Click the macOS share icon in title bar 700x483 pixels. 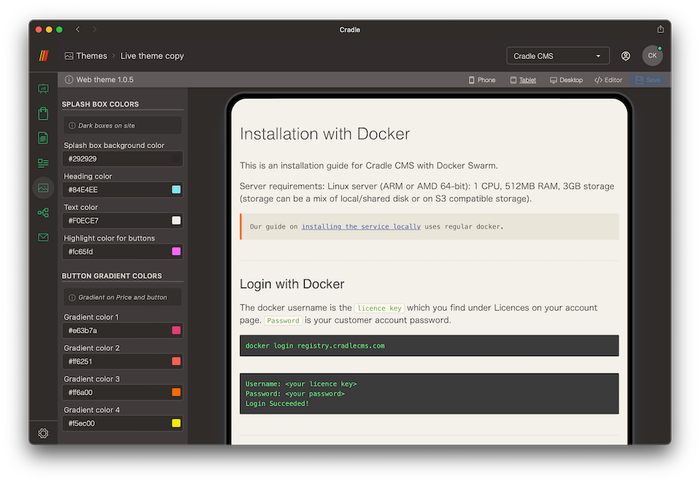[660, 29]
